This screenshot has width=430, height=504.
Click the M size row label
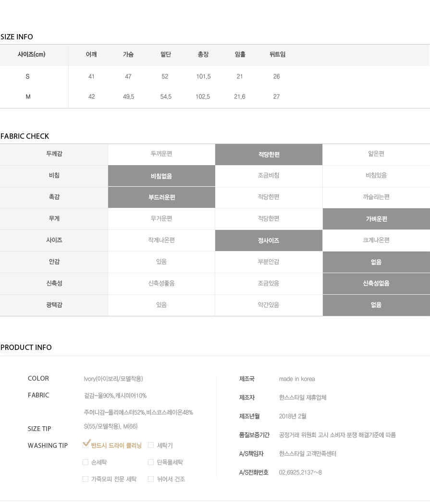coord(28,96)
